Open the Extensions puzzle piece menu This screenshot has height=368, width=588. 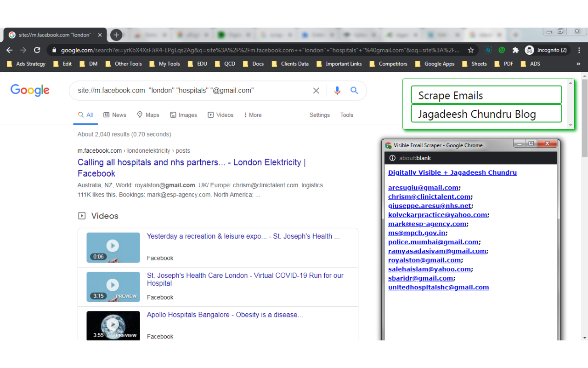(x=515, y=50)
